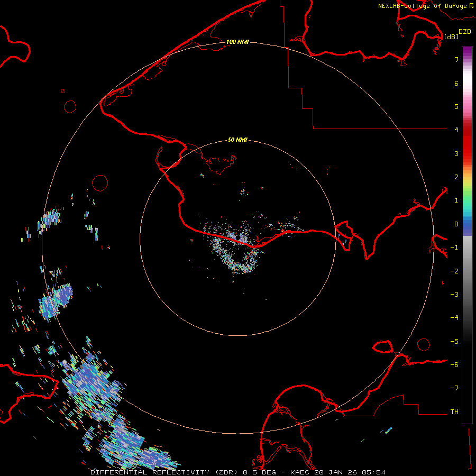Click the color scale value 1
Screen dimensions: 476x476
(456, 200)
